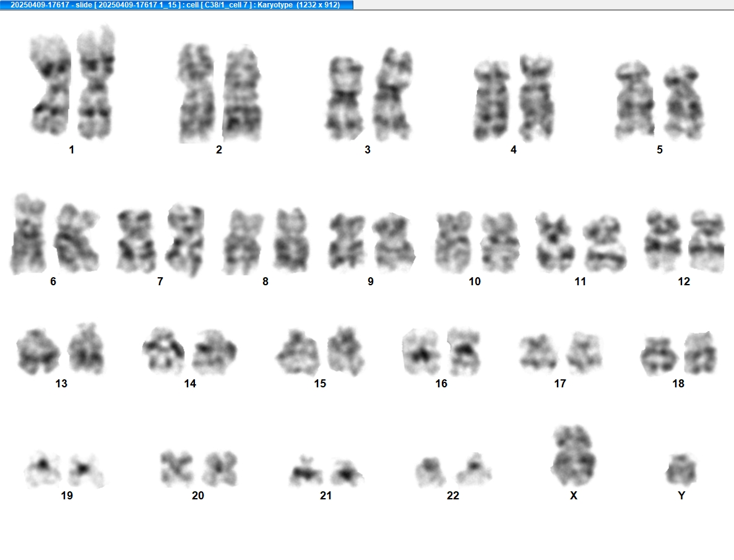Image resolution: width=734 pixels, height=560 pixels.
Task: Click the label '16' under chromosome pair
Action: point(441,384)
